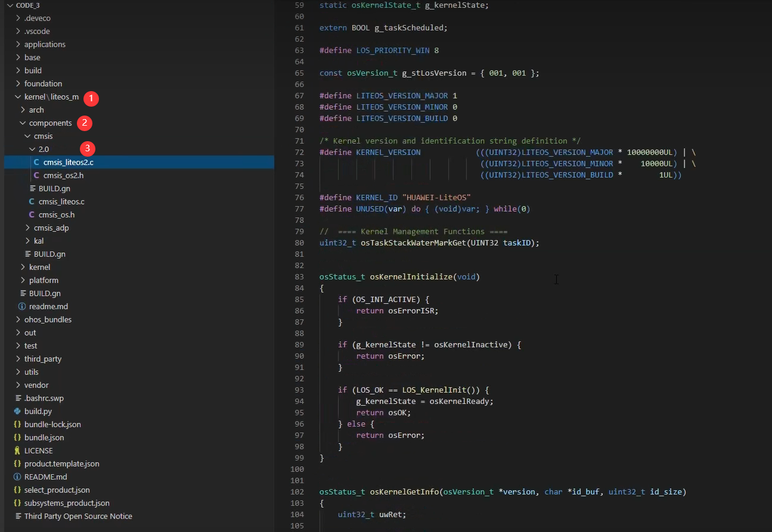Click the osKernelInitialize function name in editor

411,277
